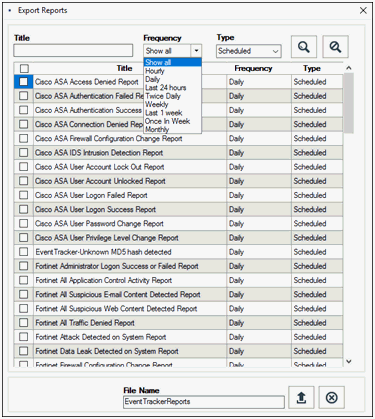Click the cancel circled X icon
This screenshot has height=419, width=375.
pos(331,397)
